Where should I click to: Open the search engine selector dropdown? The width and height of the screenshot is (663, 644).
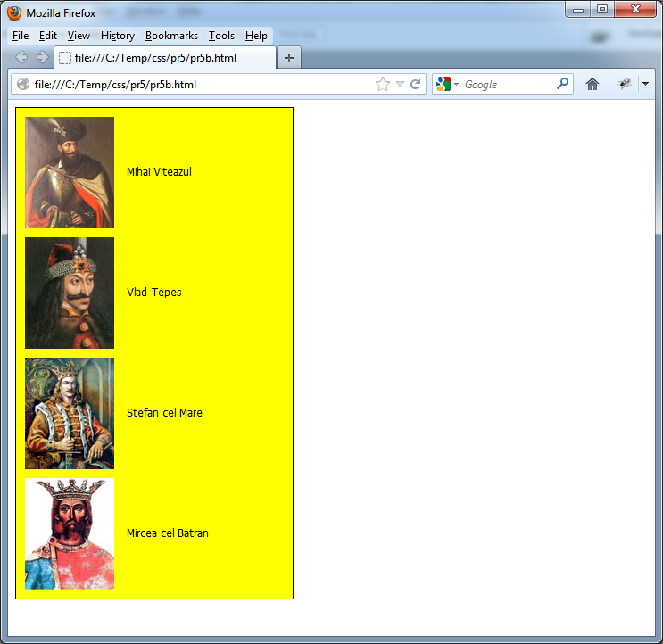click(x=457, y=84)
